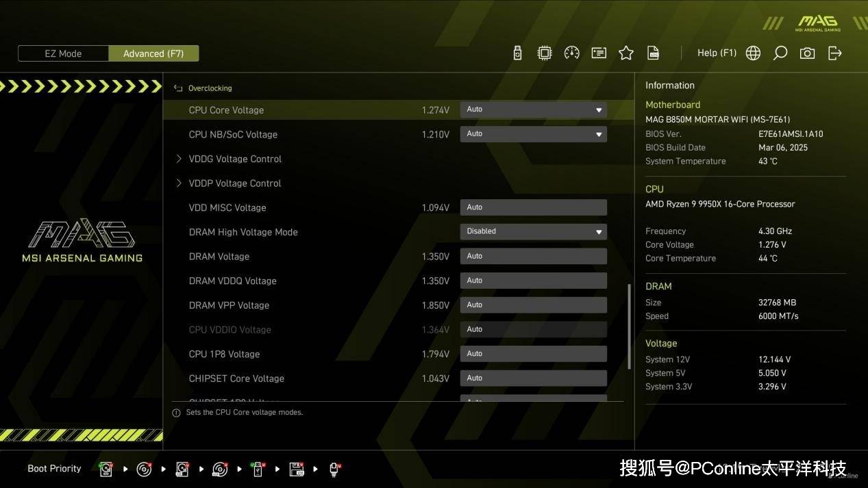Select the "CPU NB/SoC Voltage" label
This screenshot has height=488, width=868.
(233, 135)
